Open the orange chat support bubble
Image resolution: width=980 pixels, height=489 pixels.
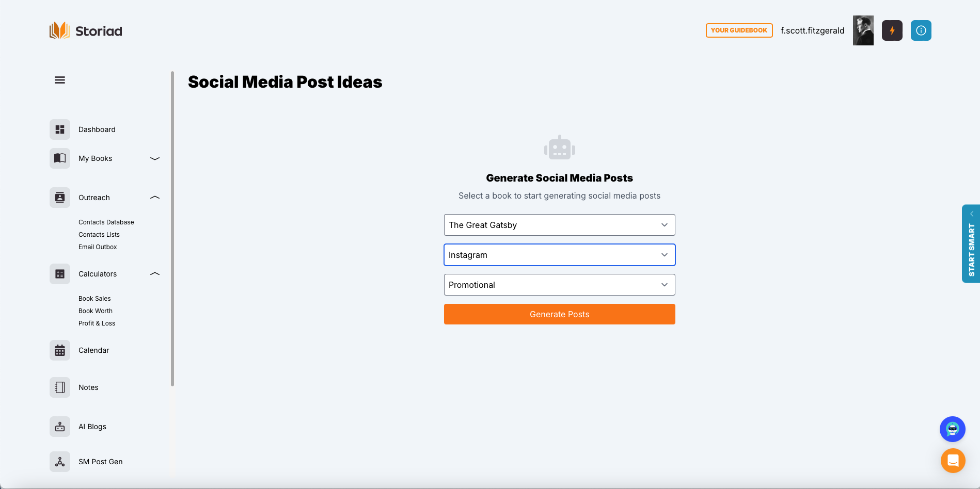click(x=953, y=461)
